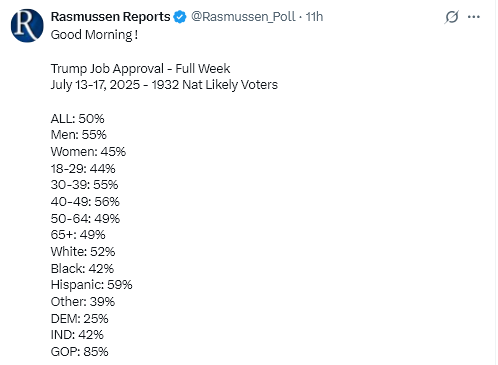Click the DEM: 25% line
Viewport: 498px width, 365px height.
click(79, 319)
